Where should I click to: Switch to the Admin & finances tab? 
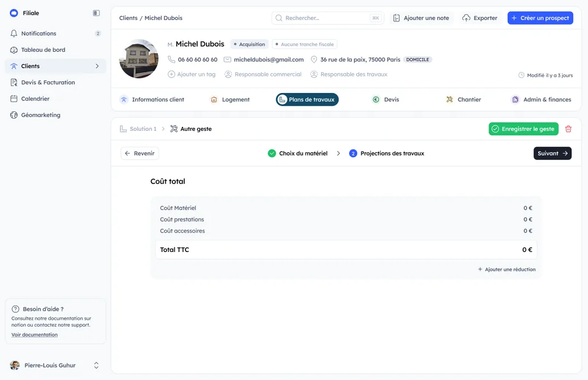tap(541, 99)
